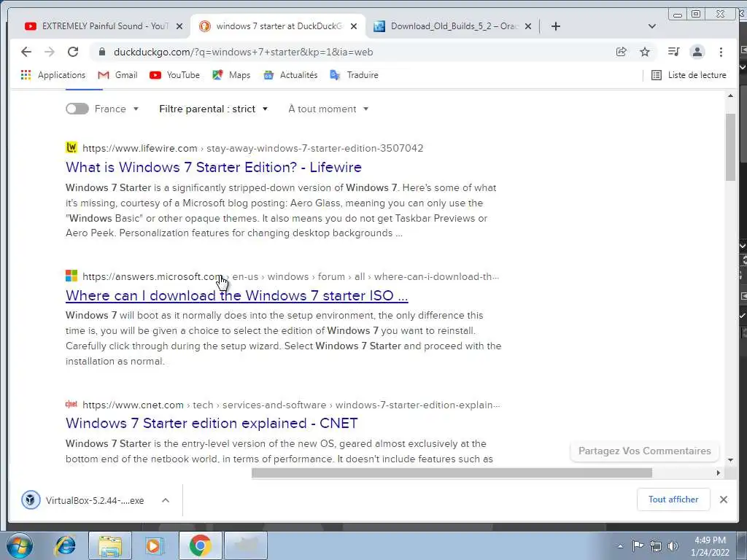Image resolution: width=747 pixels, height=560 pixels.
Task: Close the DuckDuckGo search tab
Action: coord(354,26)
